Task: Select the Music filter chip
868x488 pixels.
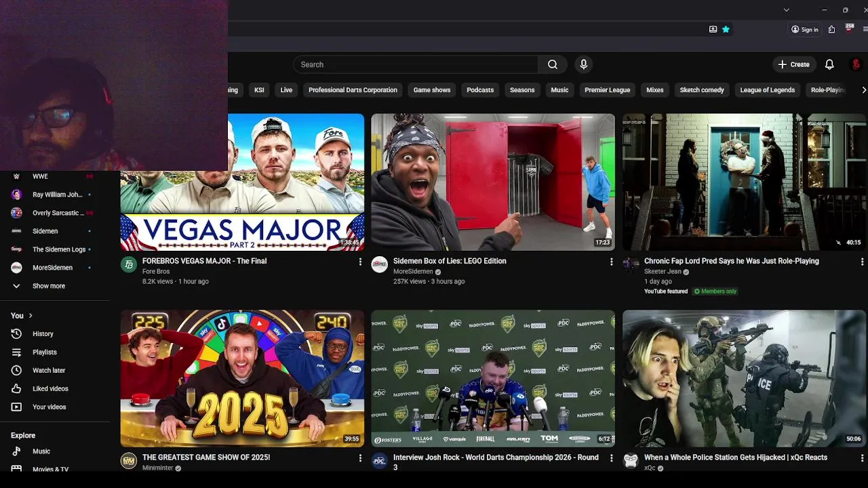Action: (559, 89)
